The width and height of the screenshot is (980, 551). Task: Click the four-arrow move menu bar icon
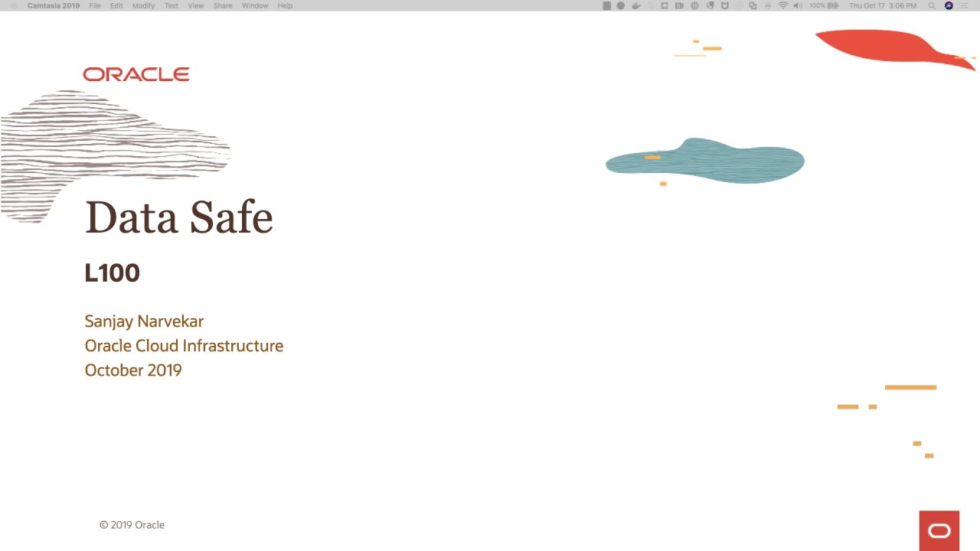pos(768,5)
